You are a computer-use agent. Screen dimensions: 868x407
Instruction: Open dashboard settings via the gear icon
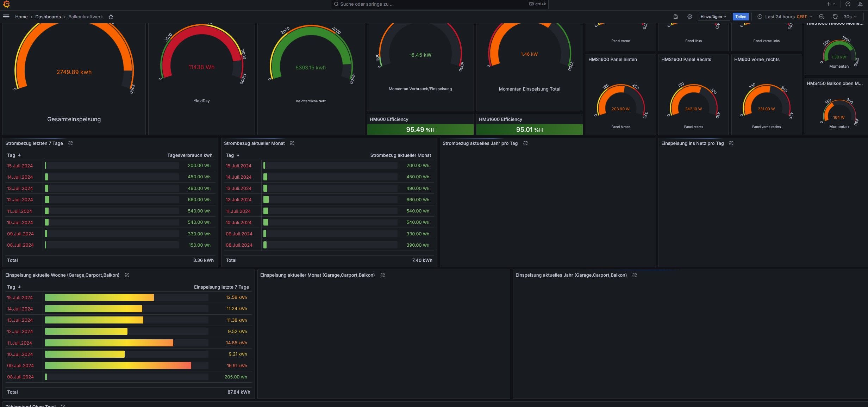689,17
